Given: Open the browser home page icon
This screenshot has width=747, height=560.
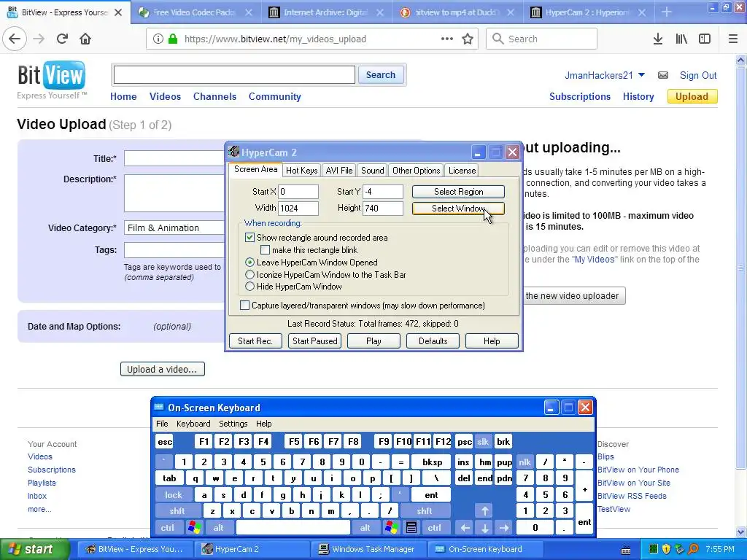Looking at the screenshot, I should click(85, 39).
